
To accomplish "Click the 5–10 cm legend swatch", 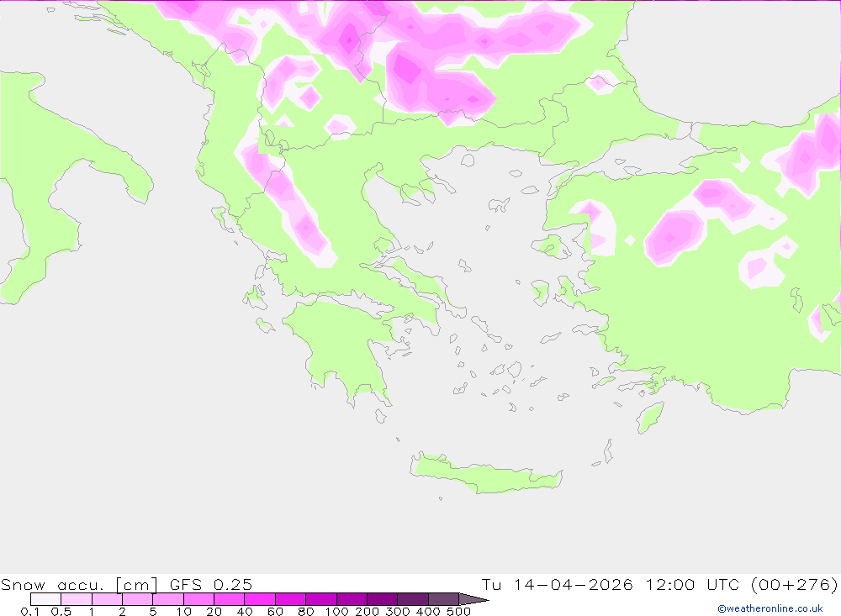I will point(168,599).
